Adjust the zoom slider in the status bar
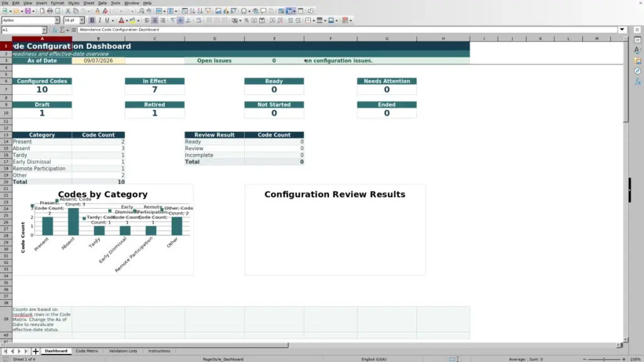Viewport: 644px width, 362px height. 604,359
